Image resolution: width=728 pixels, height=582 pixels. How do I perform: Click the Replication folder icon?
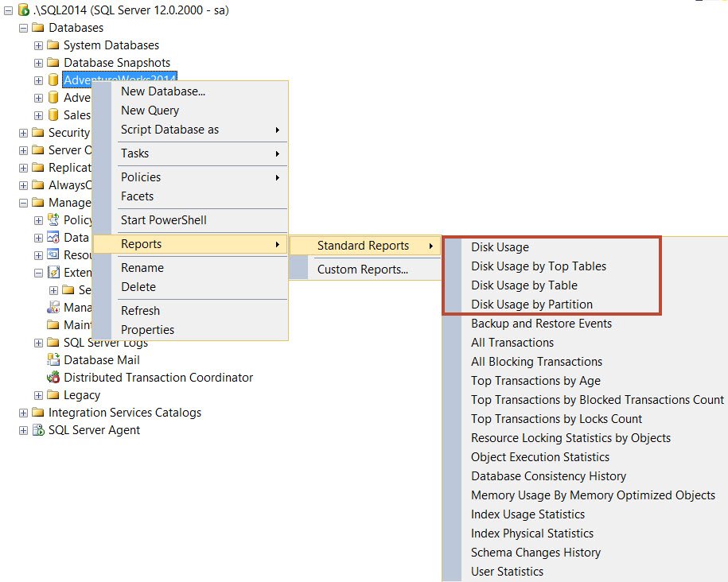click(x=38, y=168)
